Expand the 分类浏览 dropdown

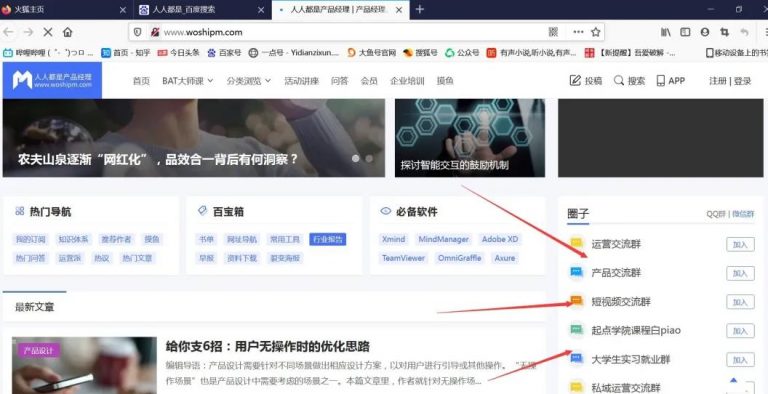(x=248, y=81)
